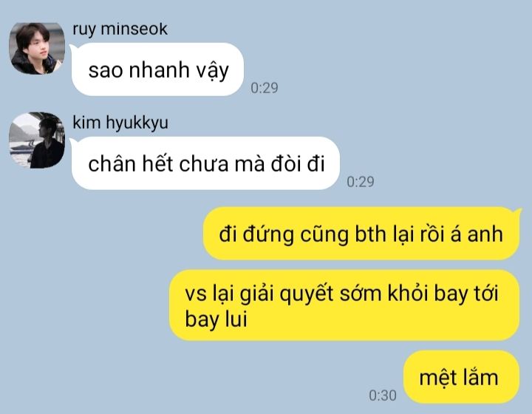Open ruy minseok's profile picture
The height and width of the screenshot is (414, 532).
tap(37, 49)
